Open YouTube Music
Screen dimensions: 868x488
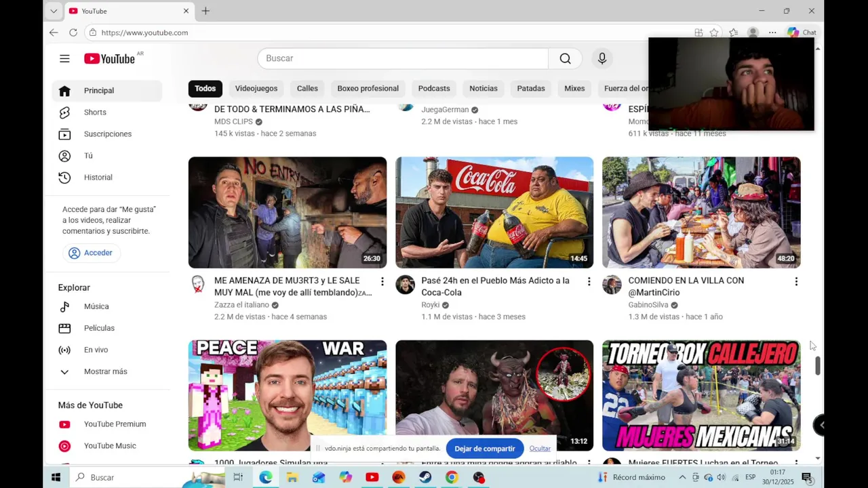106,446
